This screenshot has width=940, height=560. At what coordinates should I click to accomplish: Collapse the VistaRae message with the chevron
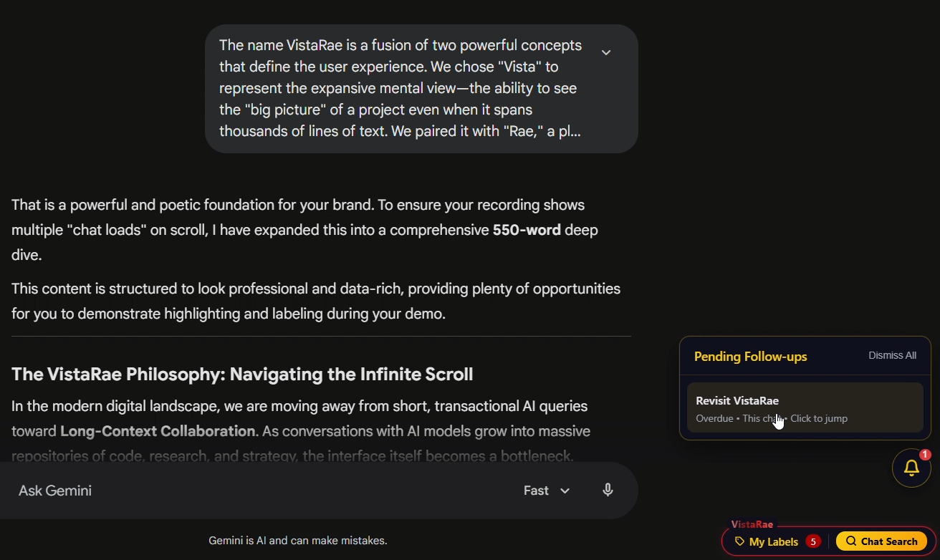click(x=606, y=52)
